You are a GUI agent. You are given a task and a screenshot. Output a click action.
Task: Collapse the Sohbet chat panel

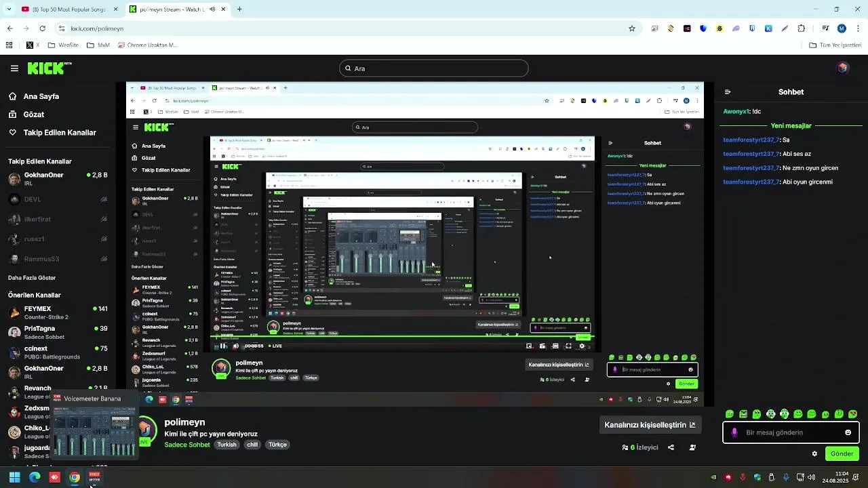[728, 92]
